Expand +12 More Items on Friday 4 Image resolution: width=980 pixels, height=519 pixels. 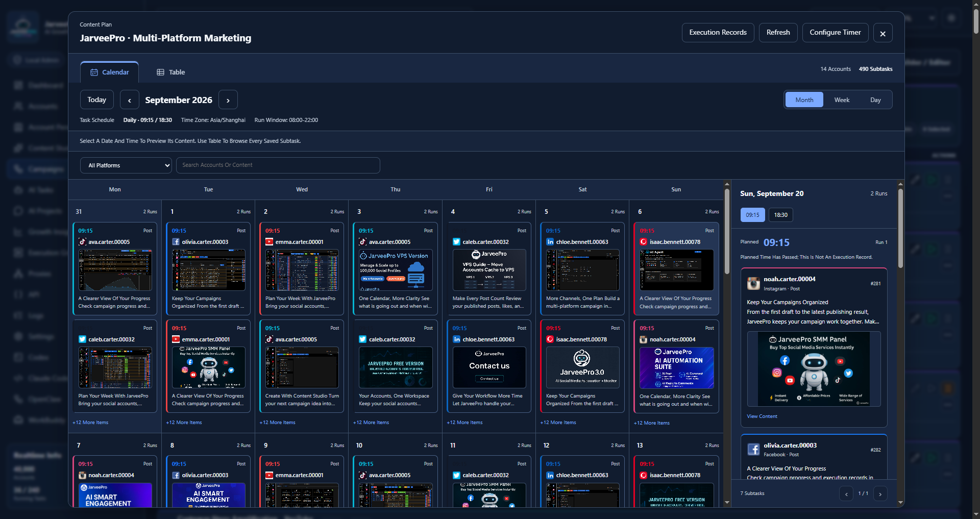pos(464,423)
